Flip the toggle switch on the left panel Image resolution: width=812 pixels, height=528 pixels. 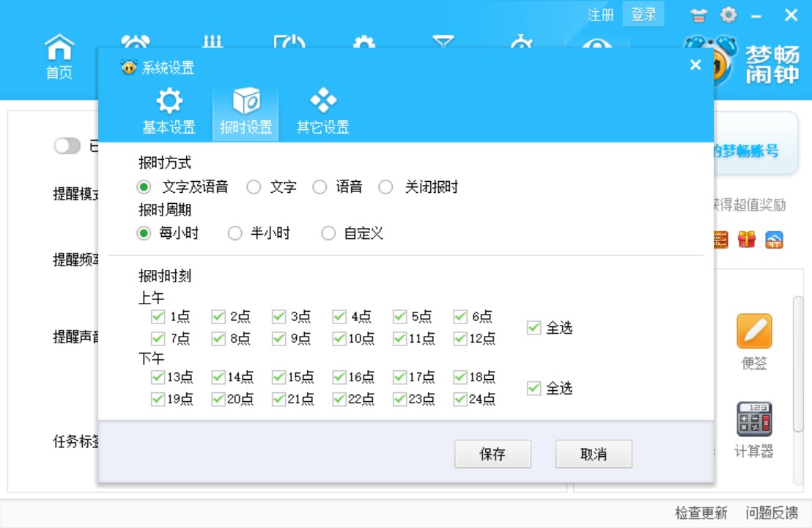point(67,146)
